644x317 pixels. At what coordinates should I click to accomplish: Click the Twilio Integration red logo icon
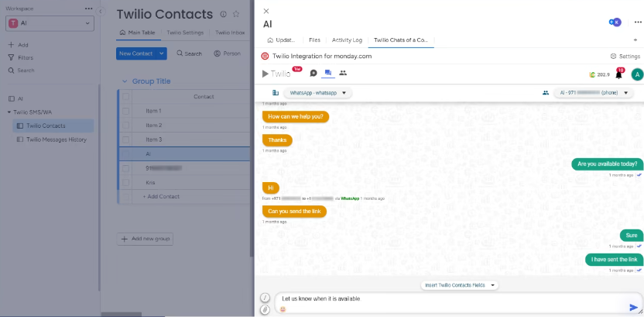click(265, 57)
